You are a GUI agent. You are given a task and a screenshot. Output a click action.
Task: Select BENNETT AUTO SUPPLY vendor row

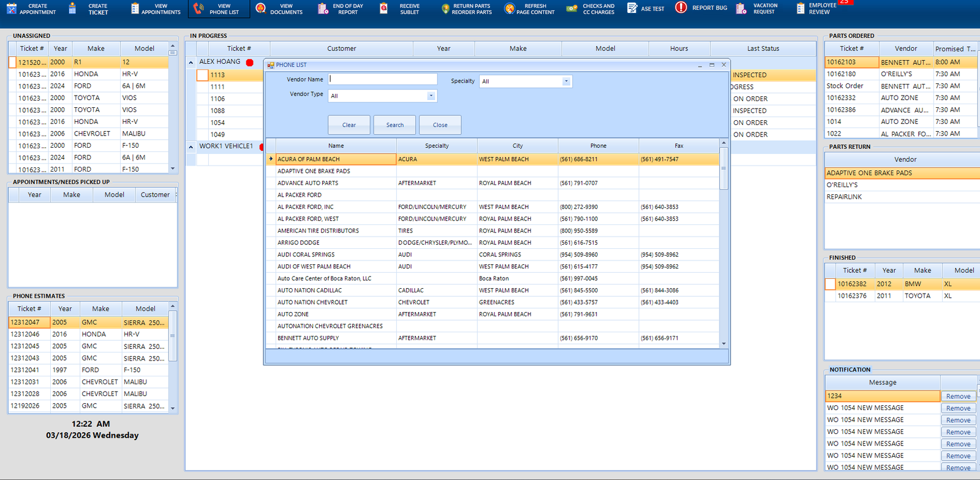pos(493,338)
